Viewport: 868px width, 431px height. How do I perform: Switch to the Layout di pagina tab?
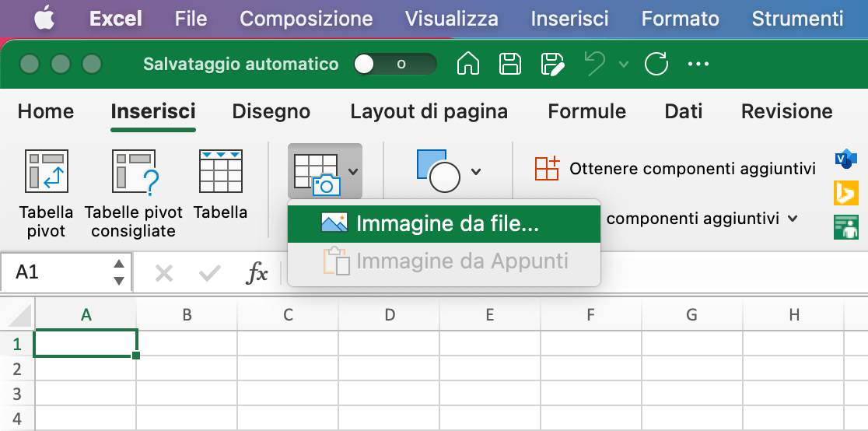tap(429, 111)
